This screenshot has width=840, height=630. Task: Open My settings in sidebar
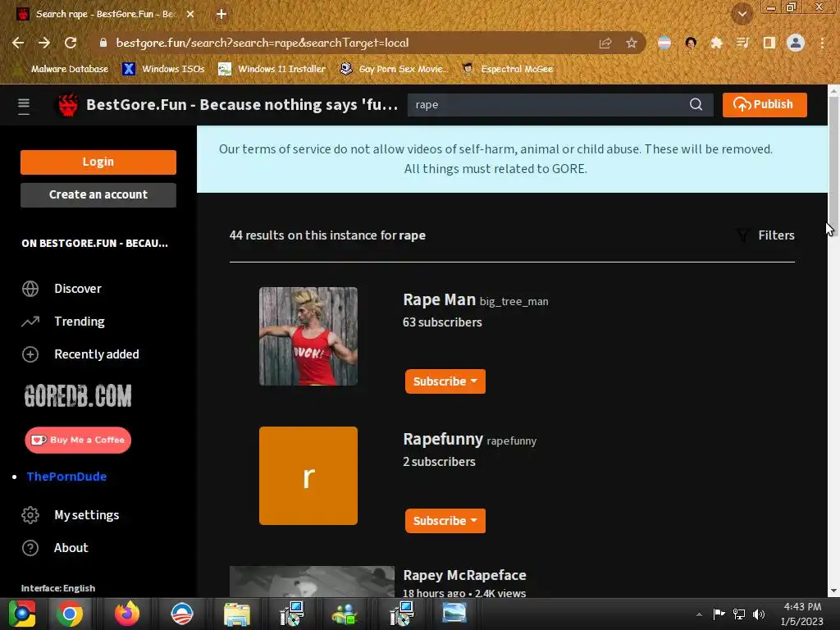86,515
